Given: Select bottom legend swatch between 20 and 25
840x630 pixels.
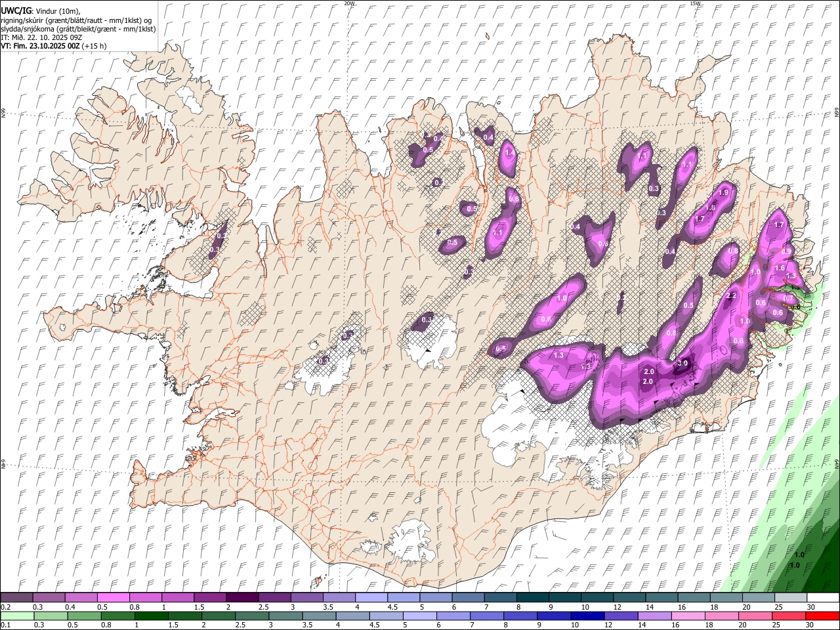Looking at the screenshot, I should (755, 616).
